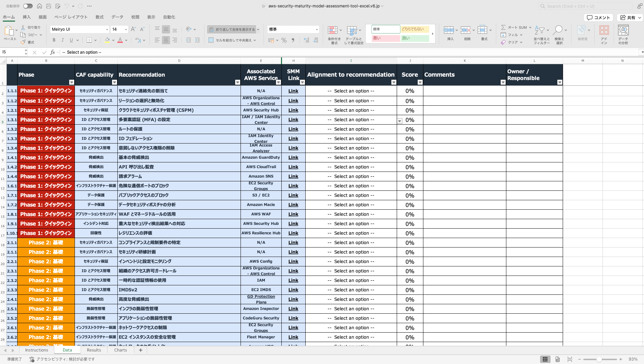Click the Search field in title bar

[x=585, y=6]
